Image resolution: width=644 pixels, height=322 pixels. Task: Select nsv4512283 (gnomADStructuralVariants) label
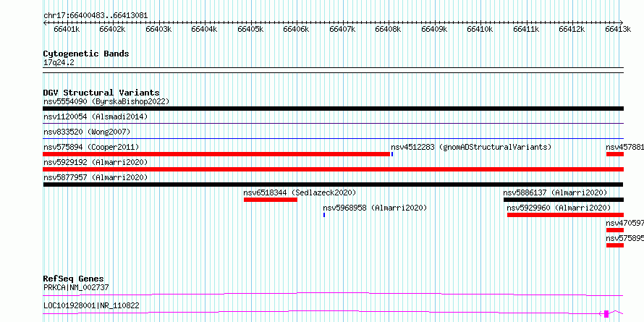471,147
